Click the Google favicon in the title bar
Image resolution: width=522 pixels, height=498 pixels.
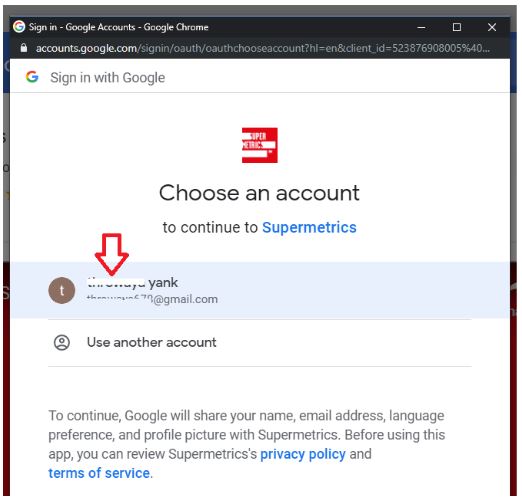coord(19,26)
